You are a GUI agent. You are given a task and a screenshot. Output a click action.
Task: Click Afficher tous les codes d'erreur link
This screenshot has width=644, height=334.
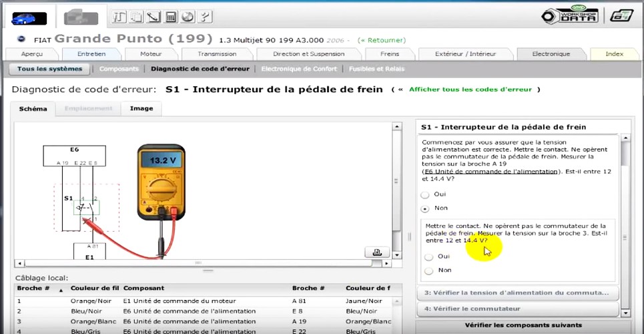click(470, 90)
